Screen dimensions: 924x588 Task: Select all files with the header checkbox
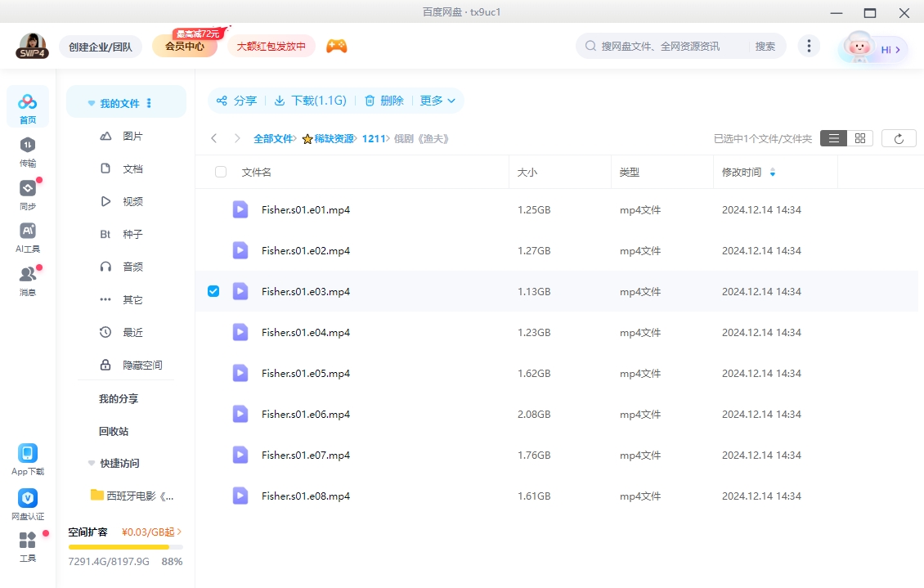point(219,172)
